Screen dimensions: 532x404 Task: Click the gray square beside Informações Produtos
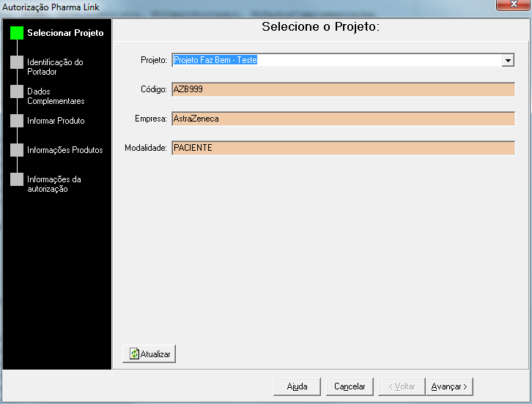17,150
